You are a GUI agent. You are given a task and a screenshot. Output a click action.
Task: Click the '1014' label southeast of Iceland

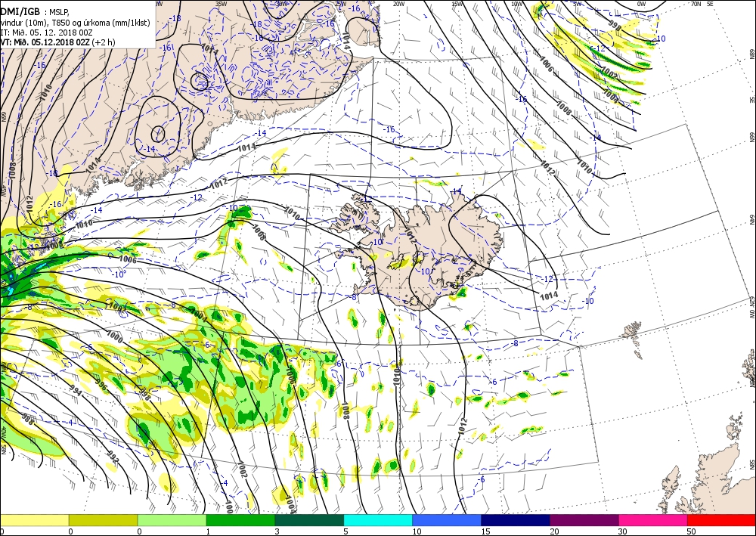coord(549,295)
